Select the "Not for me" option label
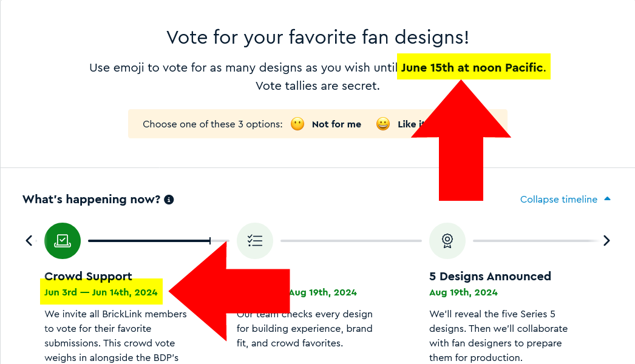The height and width of the screenshot is (364, 635). tap(336, 124)
